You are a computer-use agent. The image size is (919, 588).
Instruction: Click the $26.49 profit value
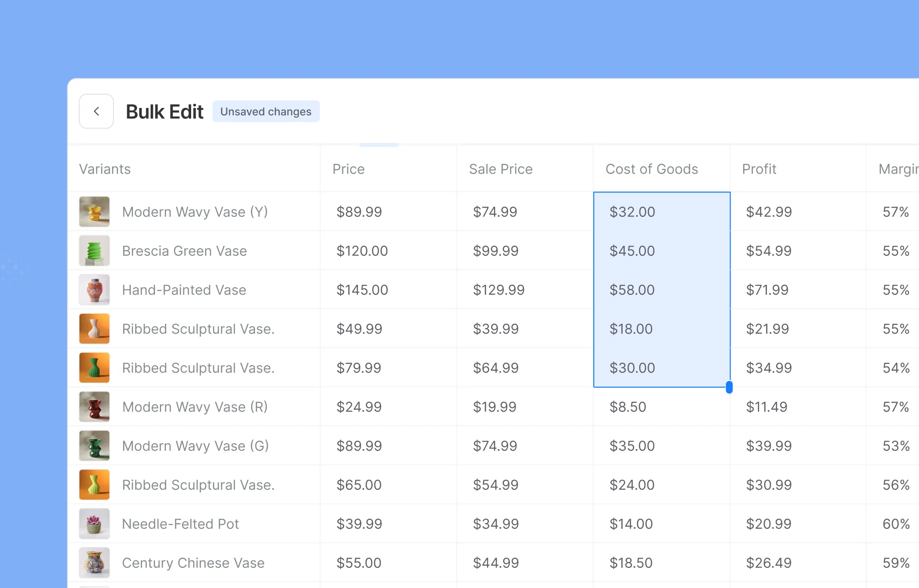coord(769,563)
